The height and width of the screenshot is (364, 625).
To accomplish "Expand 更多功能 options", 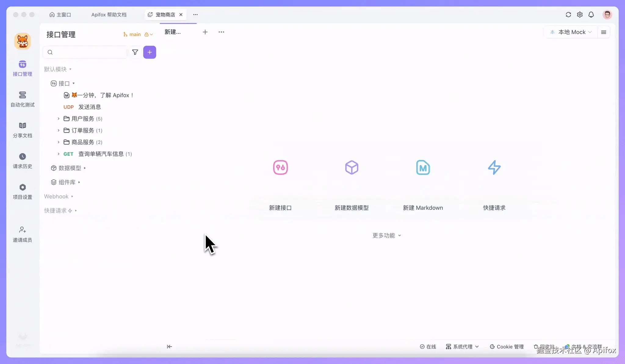I will (x=386, y=235).
